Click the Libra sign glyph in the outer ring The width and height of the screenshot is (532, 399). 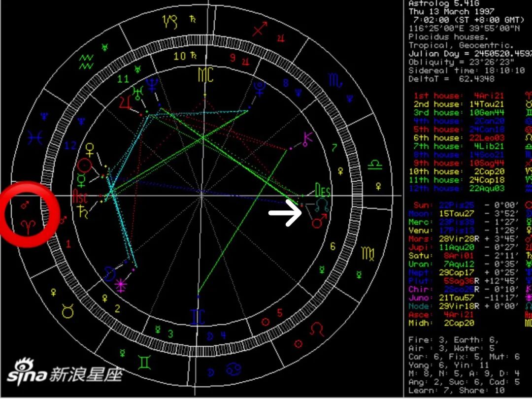click(x=375, y=165)
